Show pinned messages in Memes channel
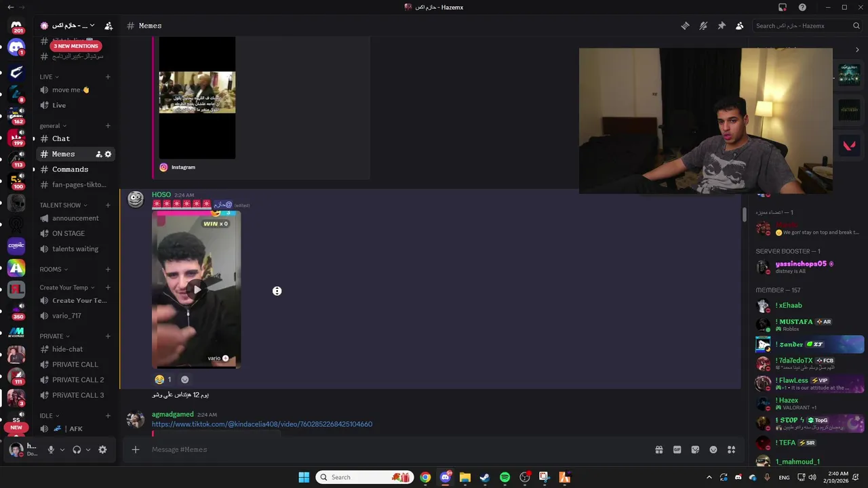This screenshot has width=868, height=488. coord(722,26)
